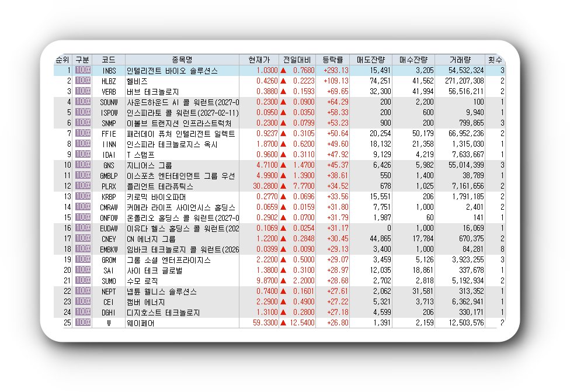
Task: Select ticker code EUDAW
Action: click(109, 228)
